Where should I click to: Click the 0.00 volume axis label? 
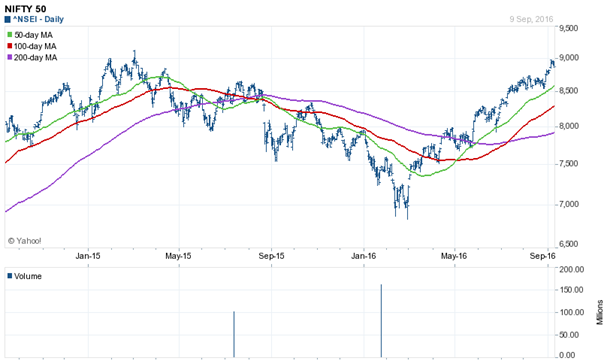[568, 355]
